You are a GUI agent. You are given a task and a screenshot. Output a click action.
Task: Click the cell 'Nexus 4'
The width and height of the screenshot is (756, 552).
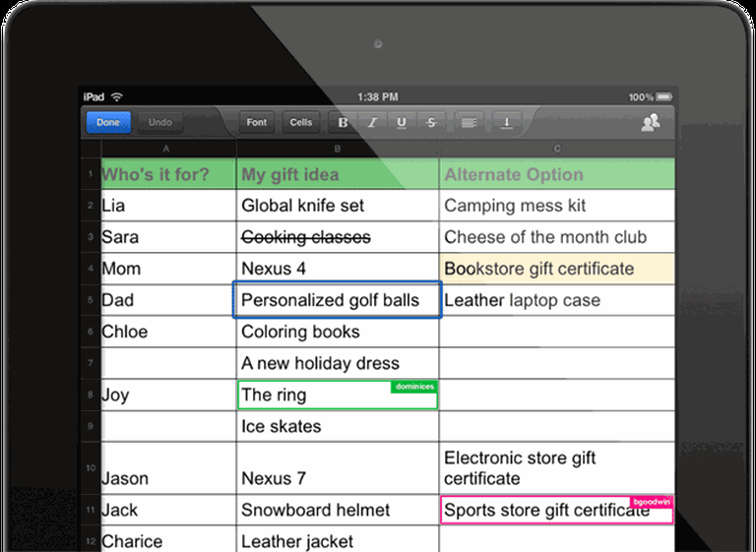click(338, 269)
